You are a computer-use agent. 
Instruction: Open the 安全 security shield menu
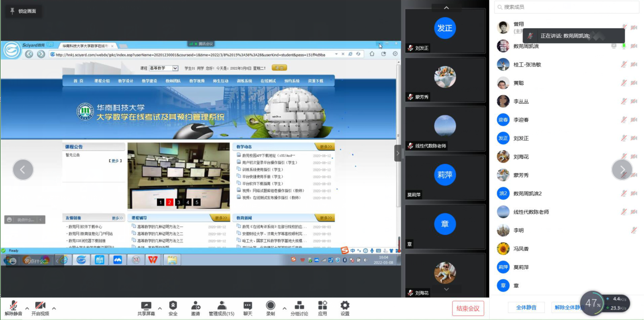pos(173,308)
